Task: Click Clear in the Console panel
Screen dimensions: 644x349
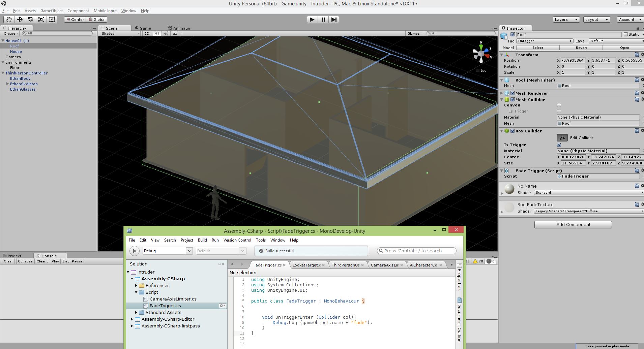Action: click(8, 261)
